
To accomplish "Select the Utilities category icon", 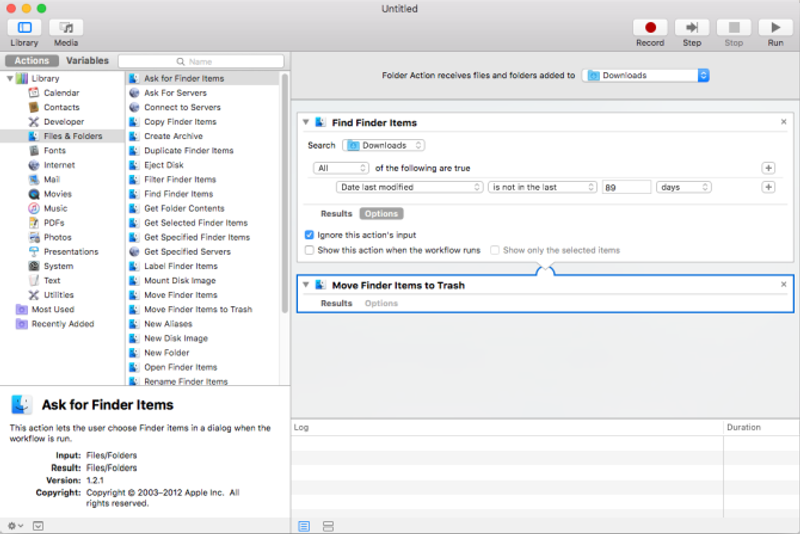I will [34, 295].
